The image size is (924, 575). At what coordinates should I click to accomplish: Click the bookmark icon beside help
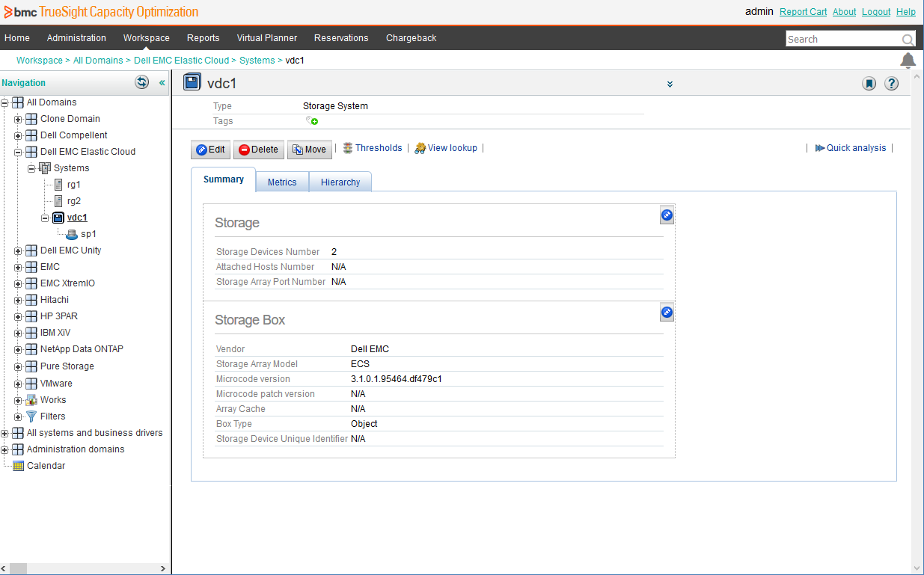point(869,84)
